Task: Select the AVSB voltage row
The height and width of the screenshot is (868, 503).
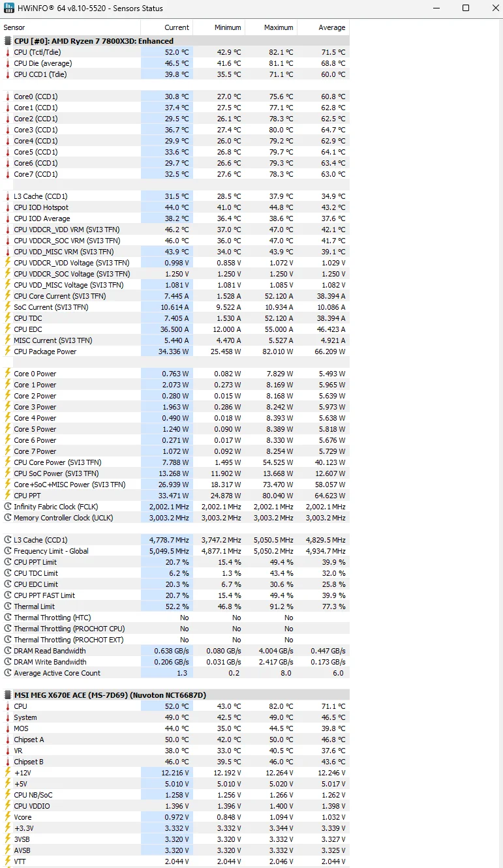Action: [x=175, y=850]
